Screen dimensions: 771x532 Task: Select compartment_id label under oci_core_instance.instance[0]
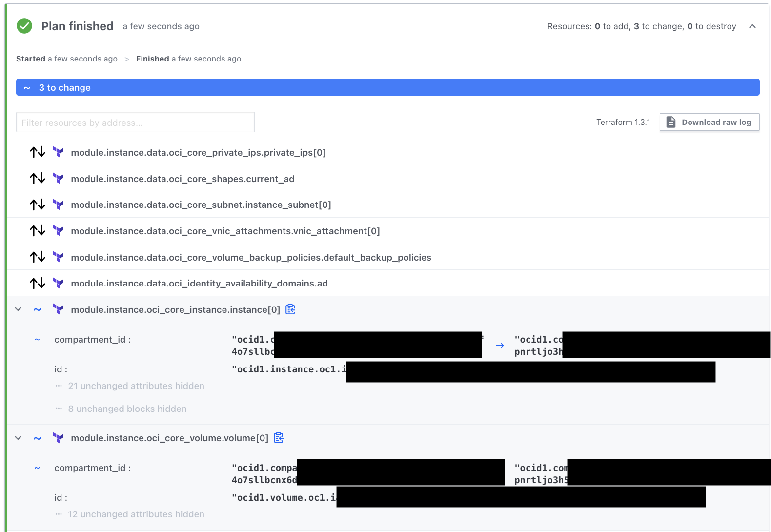coord(92,340)
